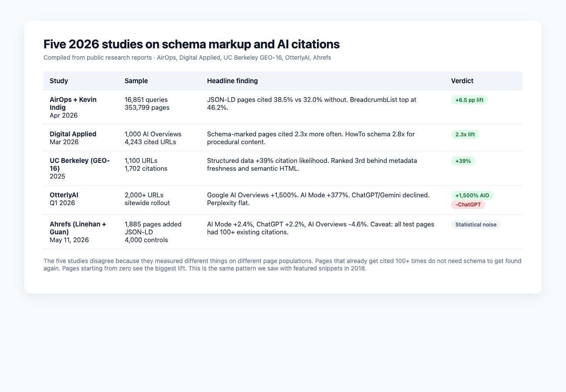566x392 pixels.
Task: Click the '-ChatGPT' red badge
Action: pos(468,204)
